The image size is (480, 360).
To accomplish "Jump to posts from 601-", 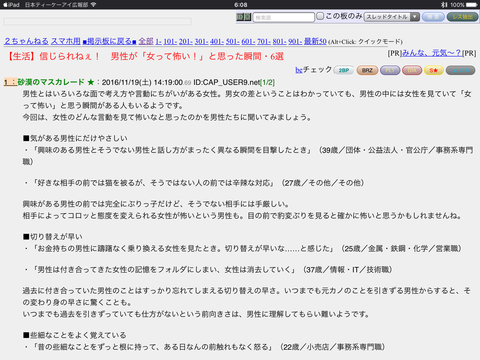I will [248, 41].
